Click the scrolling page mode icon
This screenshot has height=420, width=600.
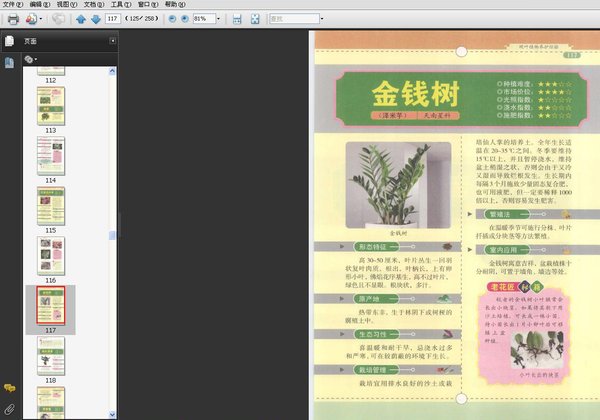[x=255, y=19]
